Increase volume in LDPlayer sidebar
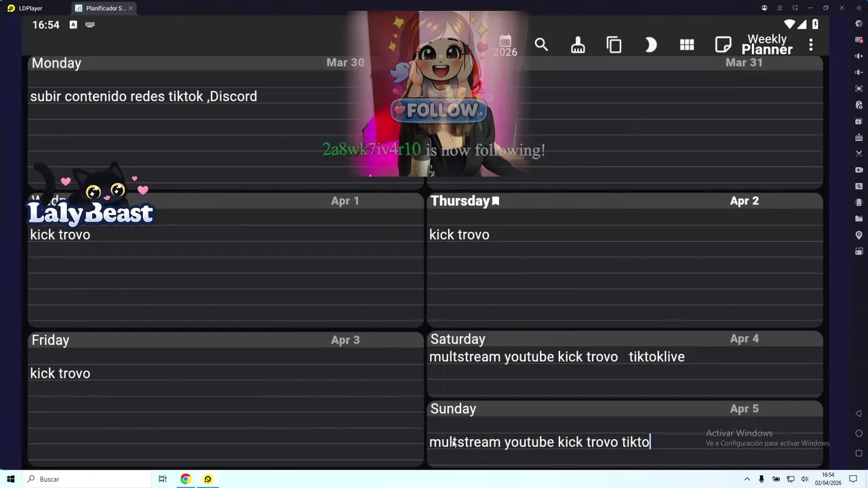The height and width of the screenshot is (488, 868). [859, 56]
